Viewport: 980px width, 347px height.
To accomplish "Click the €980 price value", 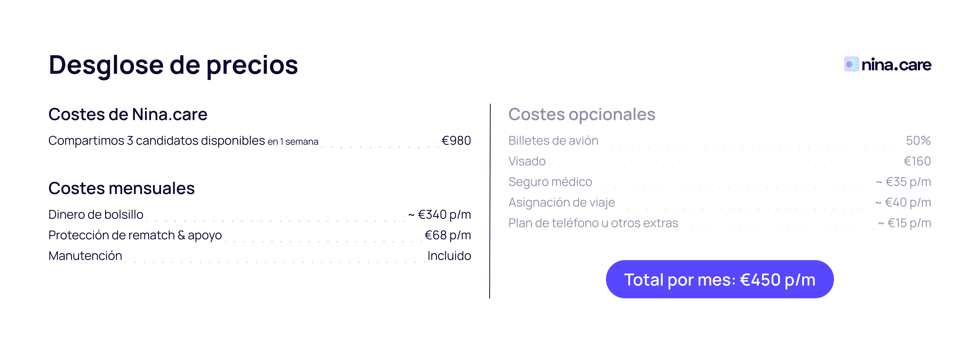I will 456,141.
